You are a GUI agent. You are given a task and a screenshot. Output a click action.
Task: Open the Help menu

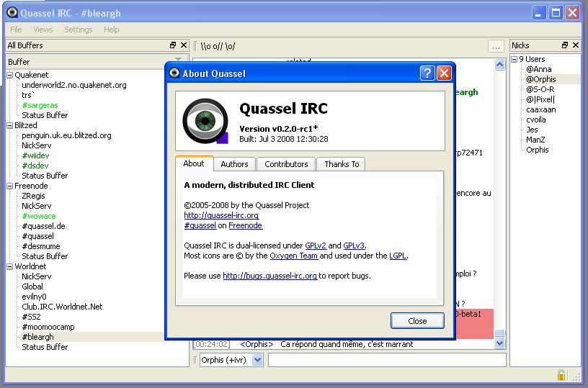click(112, 30)
